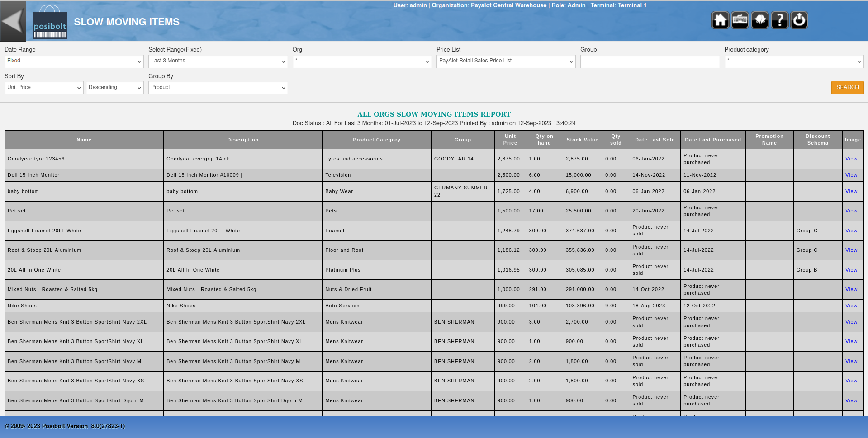Viewport: 868px width, 438px height.
Task: Click the SLOW MOVING ITEMS page heading
Action: coord(127,22)
